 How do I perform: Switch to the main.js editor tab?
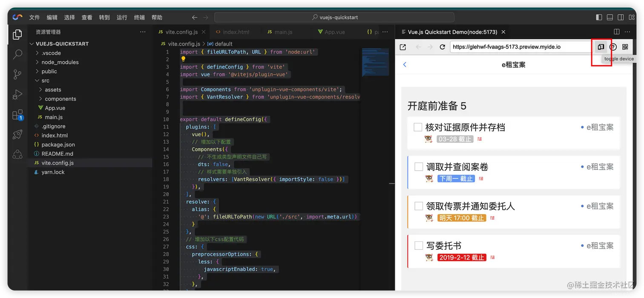280,32
